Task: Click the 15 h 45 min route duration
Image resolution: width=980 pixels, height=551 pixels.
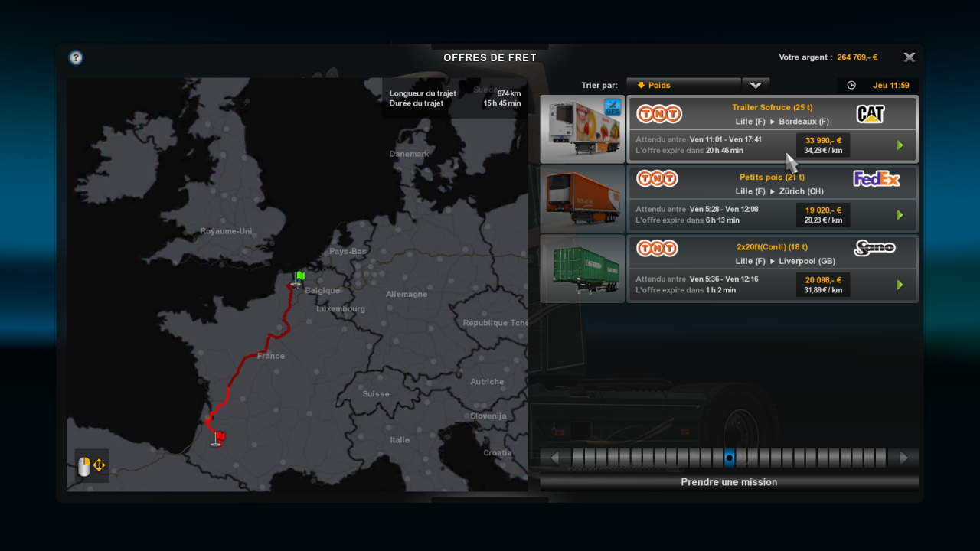Action: [502, 103]
